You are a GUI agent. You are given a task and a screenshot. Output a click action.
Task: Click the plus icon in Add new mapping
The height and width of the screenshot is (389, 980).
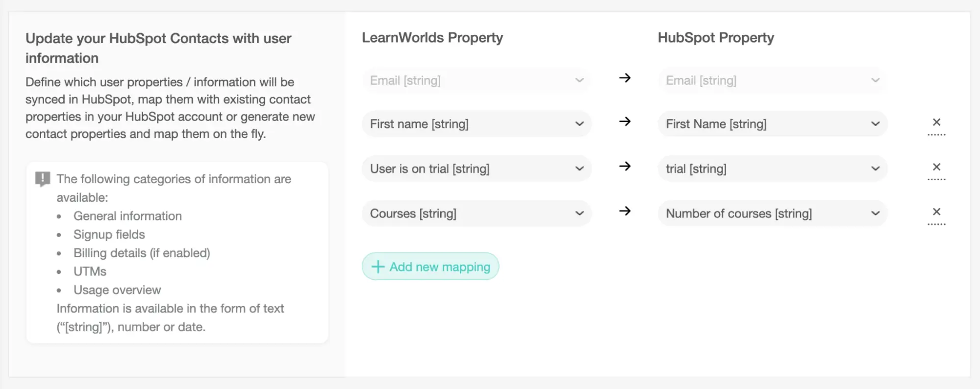coord(377,267)
